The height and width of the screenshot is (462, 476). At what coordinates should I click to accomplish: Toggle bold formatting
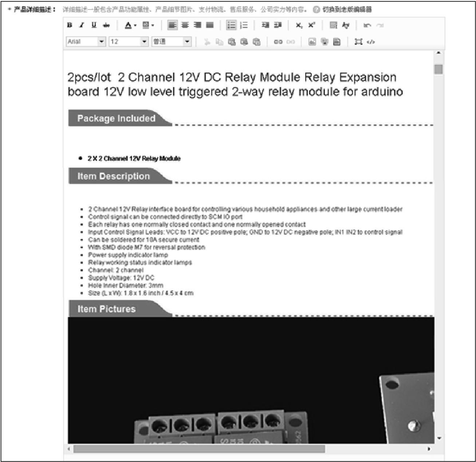tap(70, 25)
